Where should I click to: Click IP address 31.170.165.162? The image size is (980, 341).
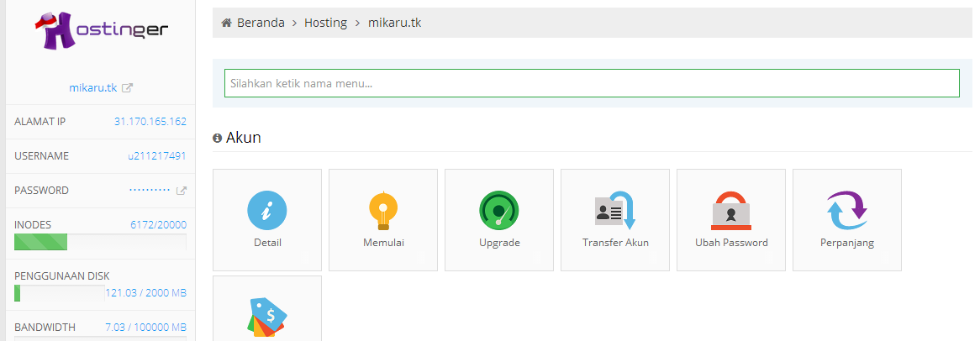click(x=150, y=121)
